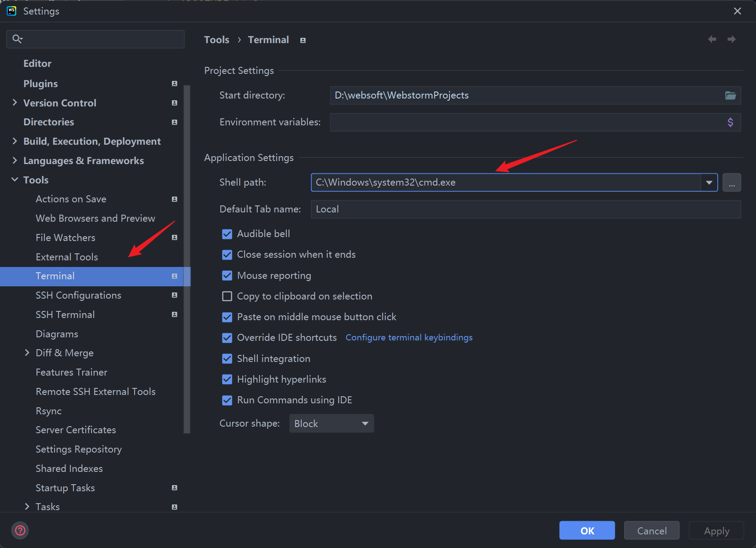This screenshot has height=548, width=756.
Task: Click the project icon next to SSH Configurations
Action: pyautogui.click(x=175, y=295)
